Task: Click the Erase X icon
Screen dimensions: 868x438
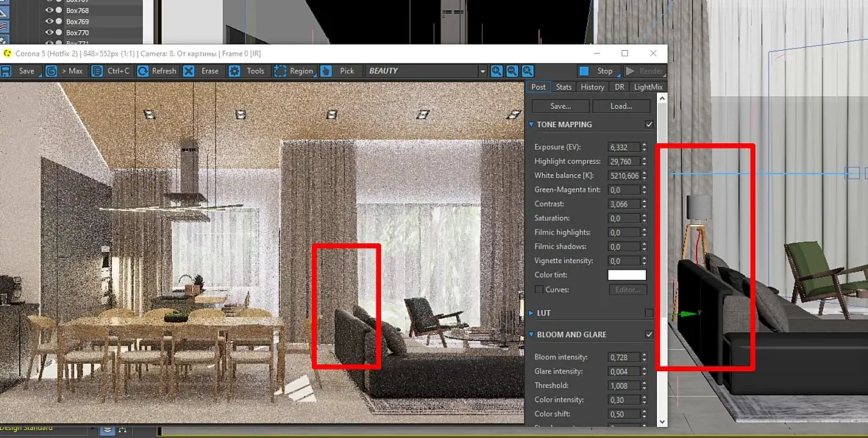Action: 189,71
